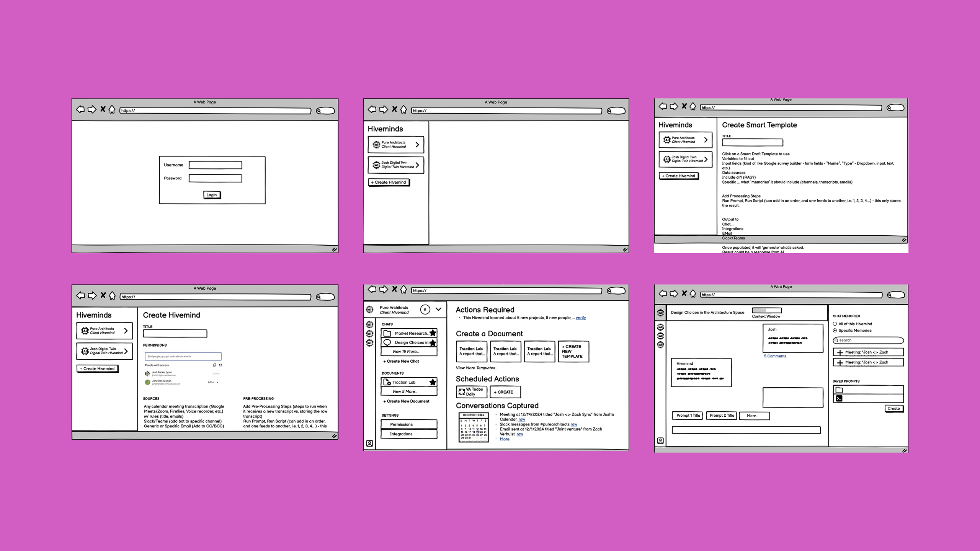Viewport: 980px width, 551px height.
Task: Click the recurring arrows icon on VA Todos
Action: (462, 391)
